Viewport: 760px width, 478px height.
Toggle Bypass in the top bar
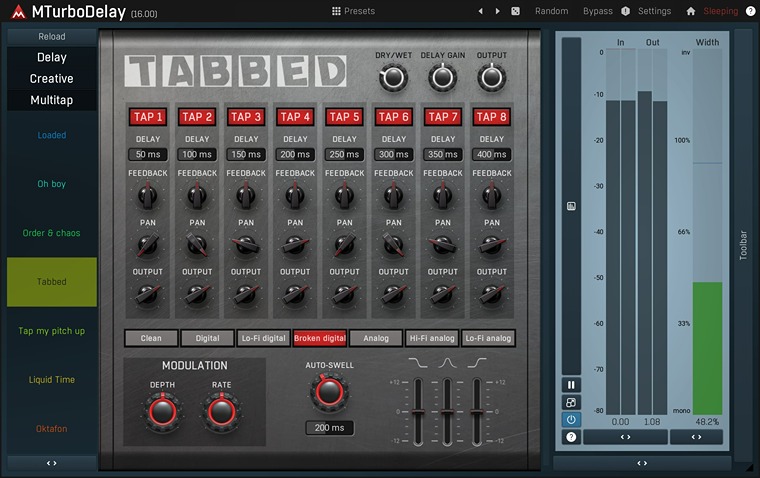[598, 11]
